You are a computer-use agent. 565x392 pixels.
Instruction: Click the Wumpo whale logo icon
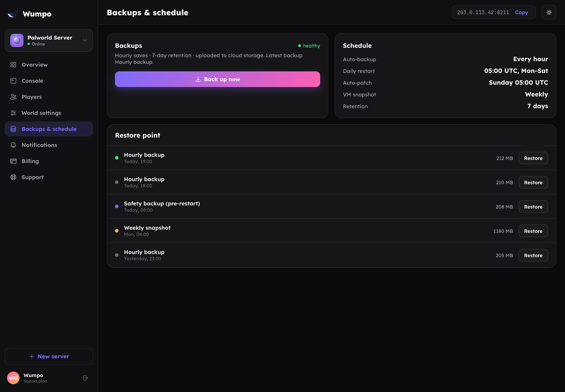click(13, 14)
